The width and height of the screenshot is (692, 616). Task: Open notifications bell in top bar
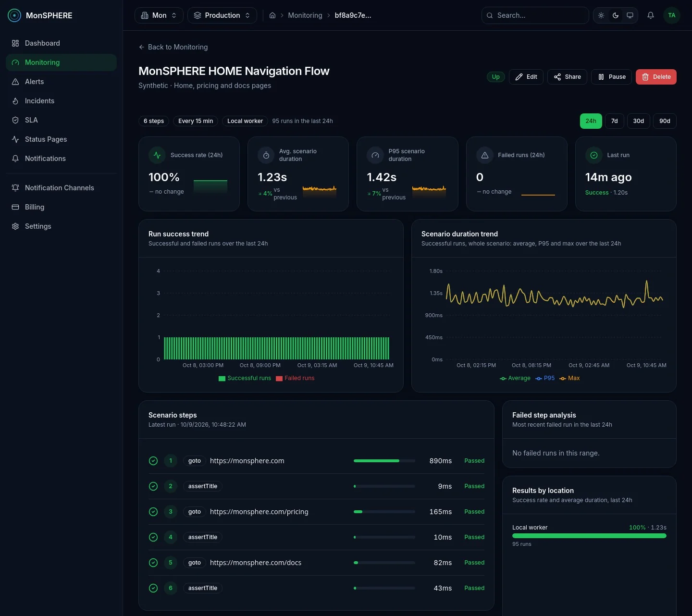click(651, 15)
